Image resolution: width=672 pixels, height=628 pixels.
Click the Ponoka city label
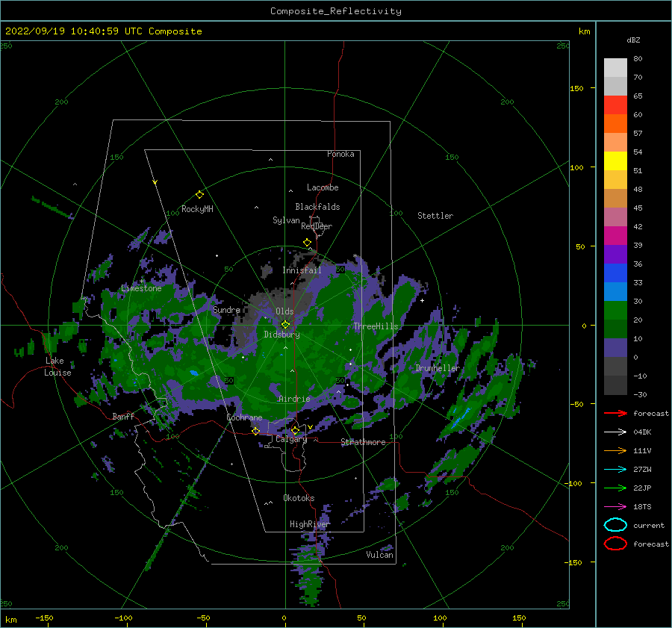340,154
